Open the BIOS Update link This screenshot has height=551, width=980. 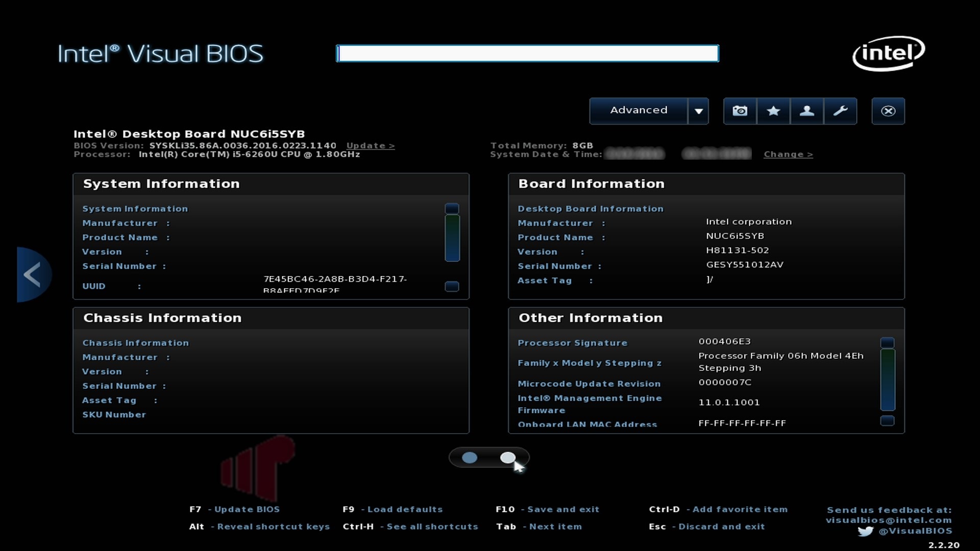click(x=371, y=145)
